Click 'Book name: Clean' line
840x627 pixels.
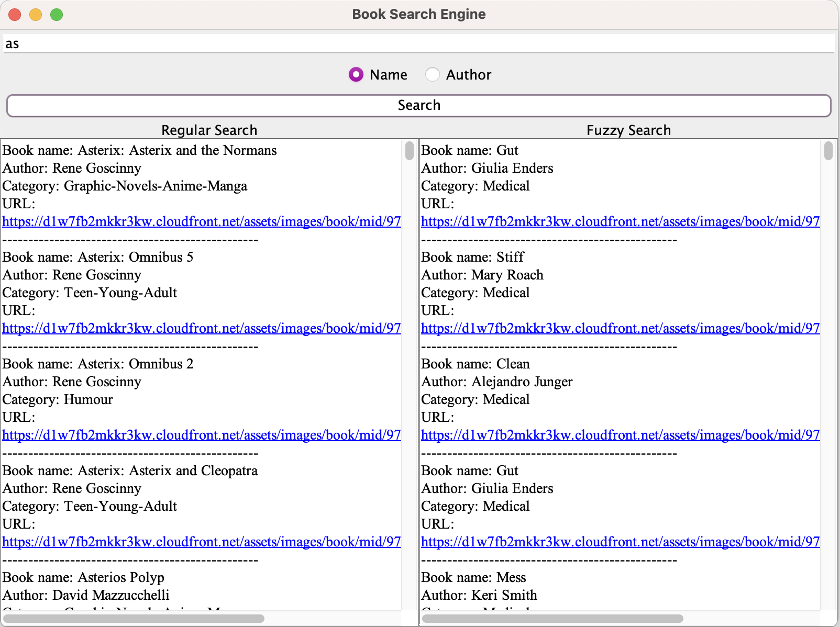coord(476,364)
